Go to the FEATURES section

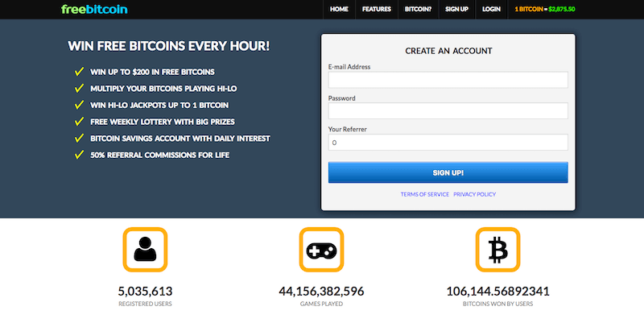(x=377, y=9)
